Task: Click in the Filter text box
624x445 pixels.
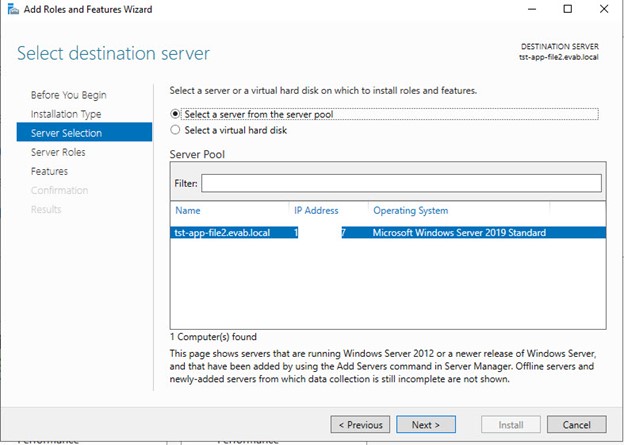Action: tap(401, 183)
